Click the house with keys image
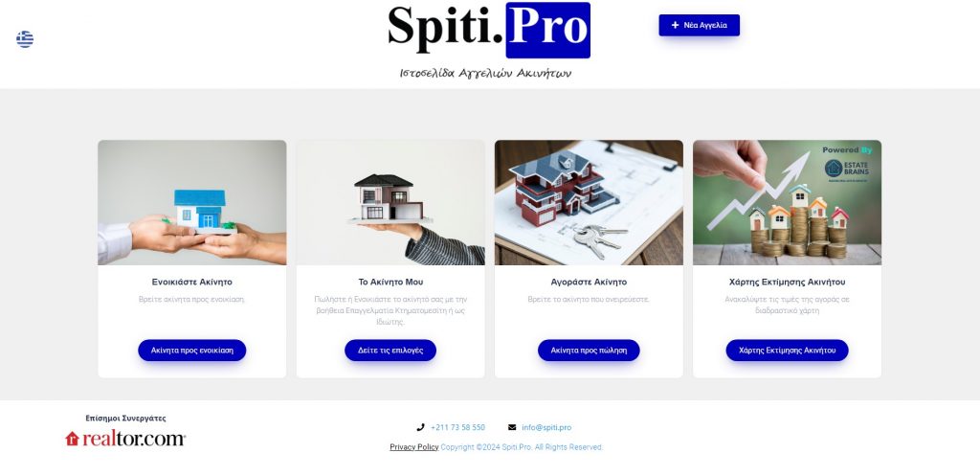This screenshot has width=980, height=476. point(589,203)
